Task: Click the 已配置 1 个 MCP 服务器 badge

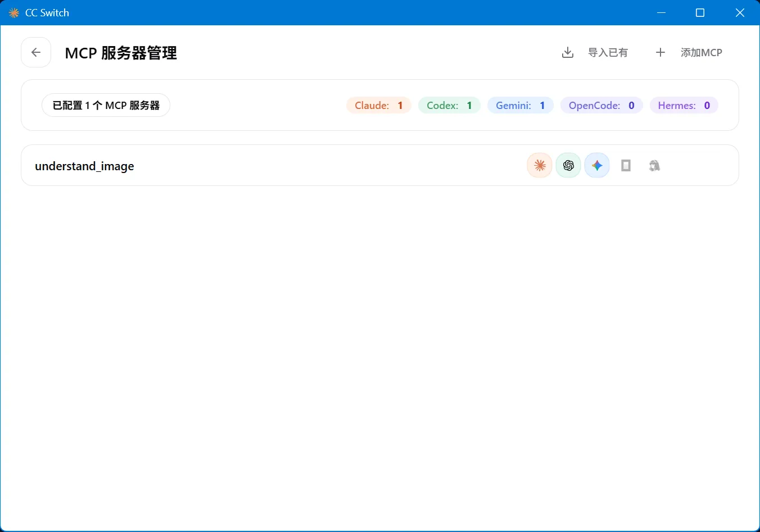Action: tap(106, 105)
